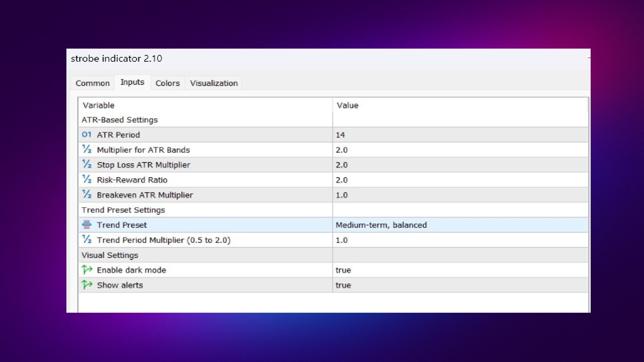
Task: Edit the Stop Loss ATR Multiplier value
Action: pyautogui.click(x=460, y=165)
